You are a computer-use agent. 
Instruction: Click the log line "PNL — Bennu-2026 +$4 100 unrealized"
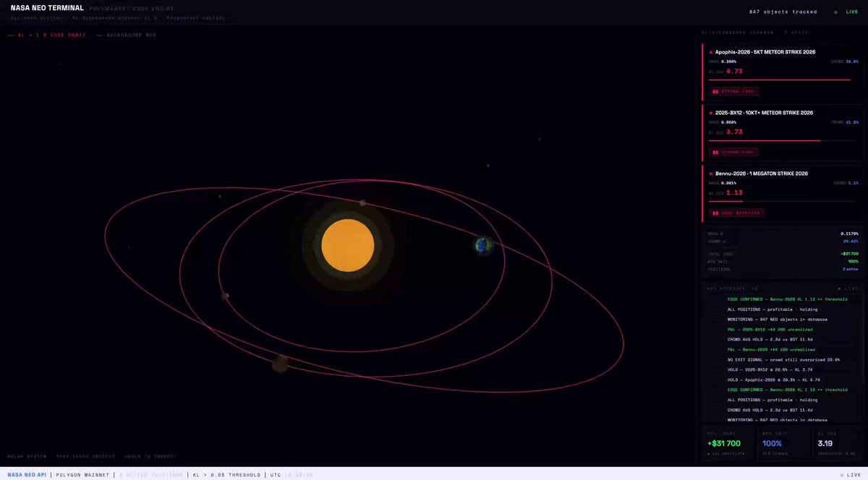[x=771, y=349]
